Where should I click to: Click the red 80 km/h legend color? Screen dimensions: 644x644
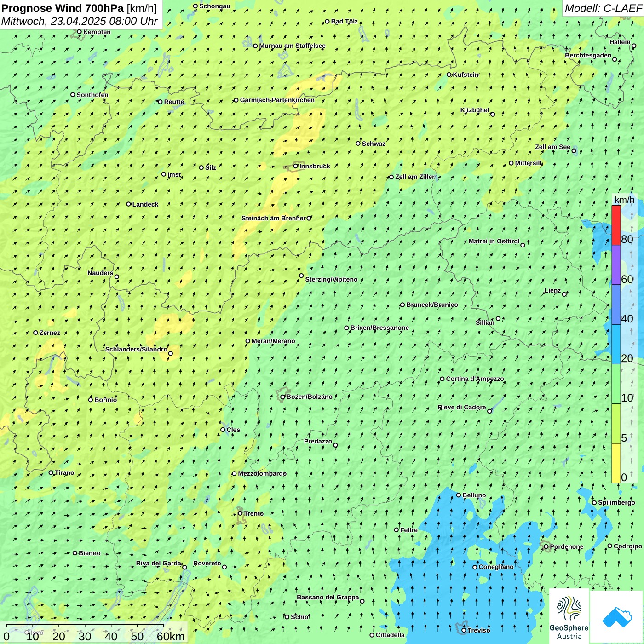coord(616,225)
